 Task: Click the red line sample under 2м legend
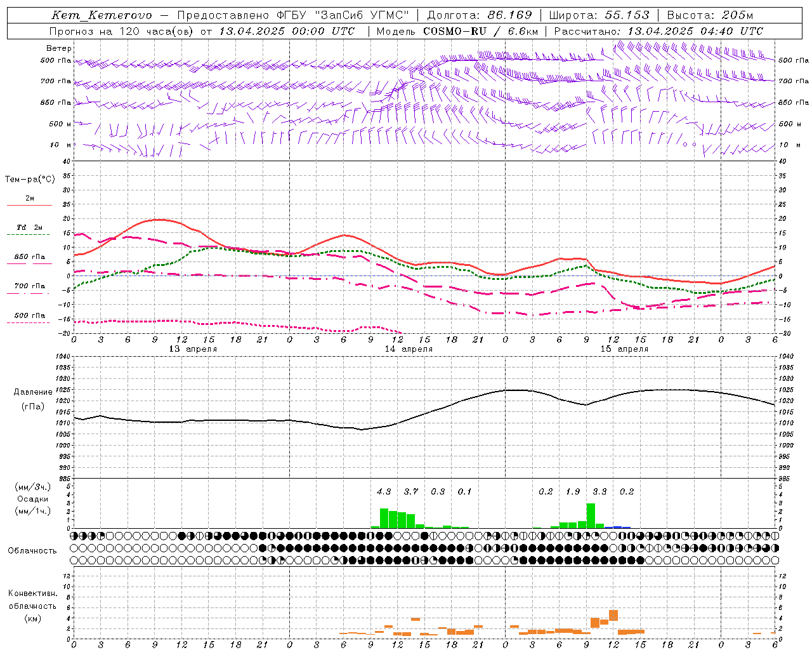point(30,206)
